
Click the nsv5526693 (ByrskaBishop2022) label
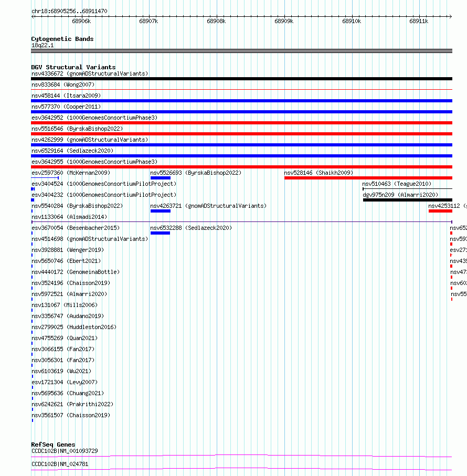(x=196, y=173)
